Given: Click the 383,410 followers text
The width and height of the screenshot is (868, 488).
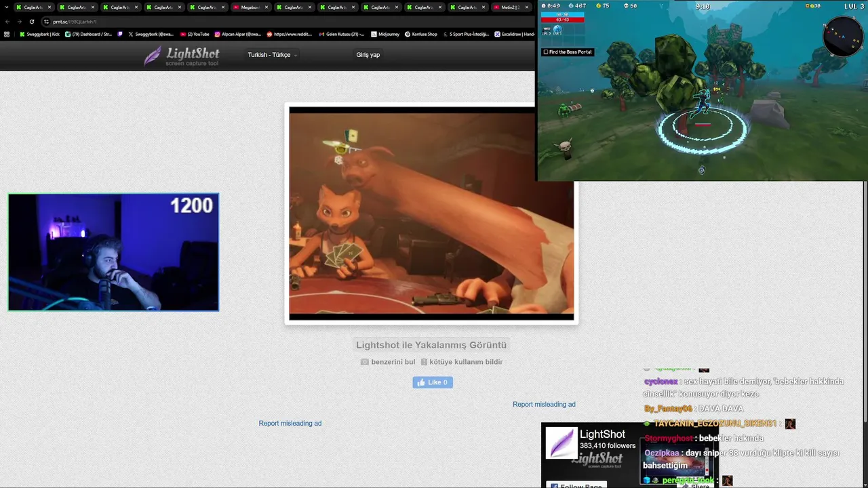Looking at the screenshot, I should point(608,446).
